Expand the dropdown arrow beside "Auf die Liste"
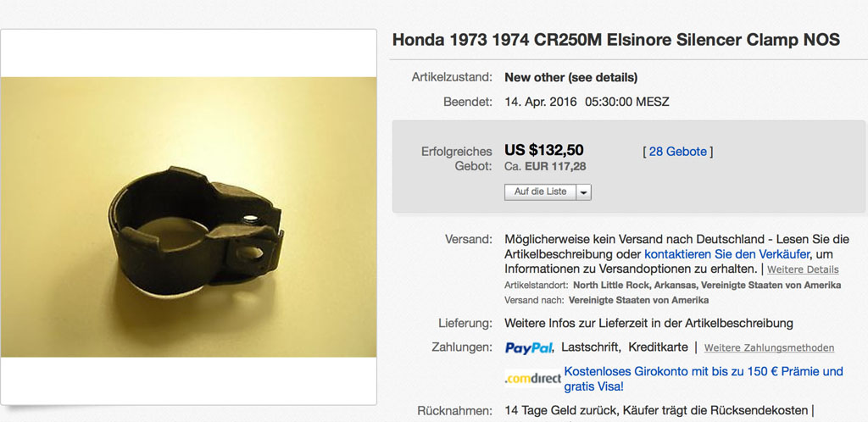This screenshot has width=868, height=422. pos(583,192)
